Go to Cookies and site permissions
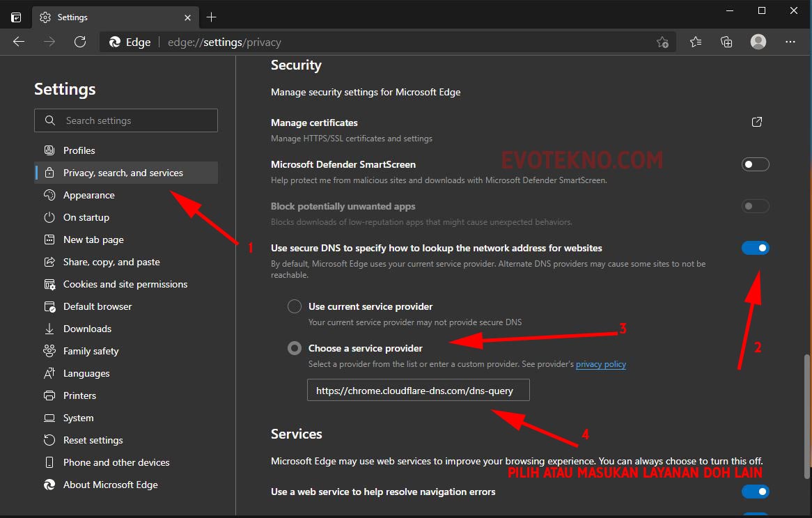Image resolution: width=812 pixels, height=518 pixels. 125,284
